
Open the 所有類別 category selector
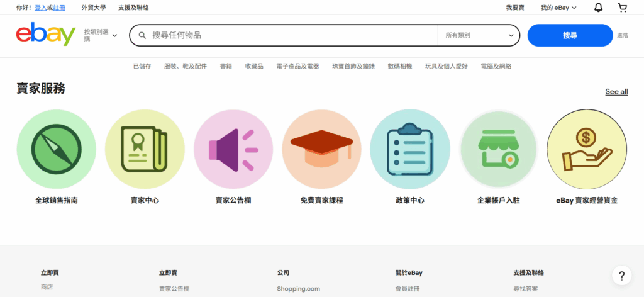[479, 35]
